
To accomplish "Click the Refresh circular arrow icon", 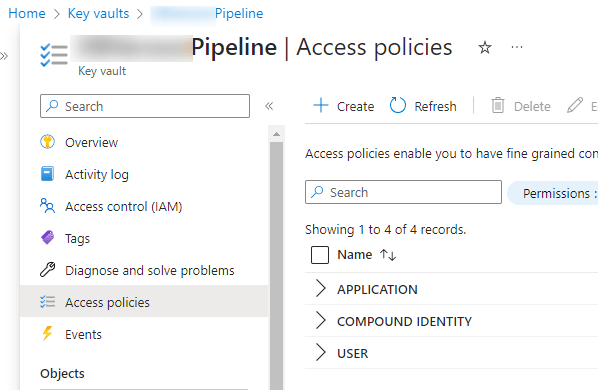I will (397, 106).
